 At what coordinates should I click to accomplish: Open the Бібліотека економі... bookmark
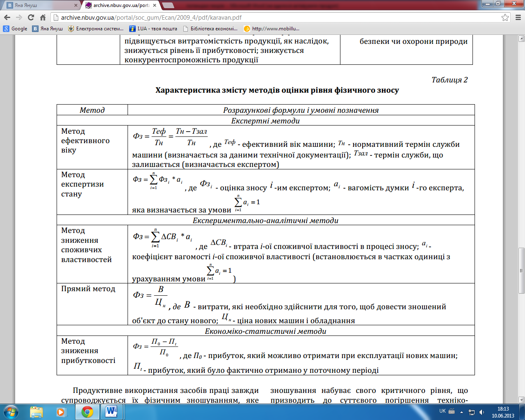point(210,29)
